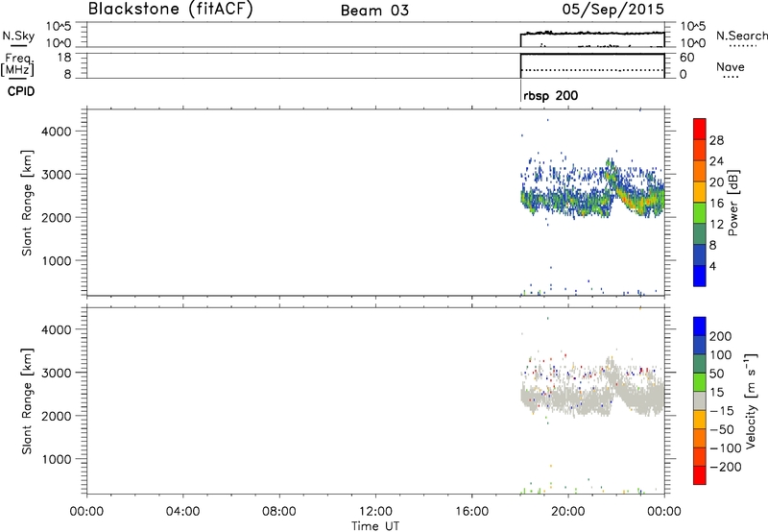Click the '60' Nave axis tick
This screenshot has height=532, width=768.
coord(686,58)
